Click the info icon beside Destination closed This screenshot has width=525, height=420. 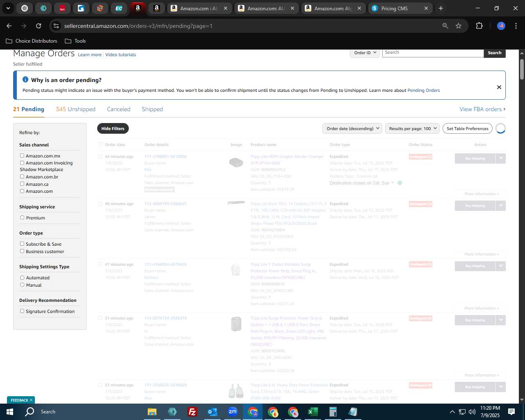click(400, 183)
